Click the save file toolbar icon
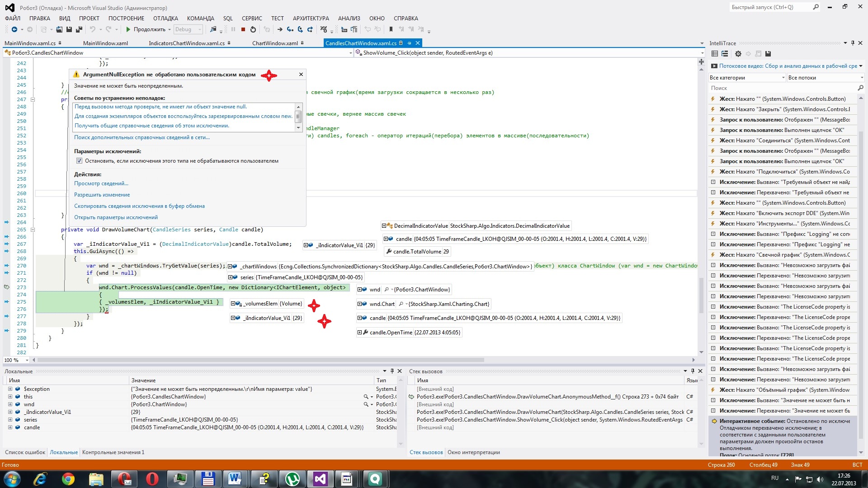Image resolution: width=868 pixels, height=488 pixels. pyautogui.click(x=69, y=29)
